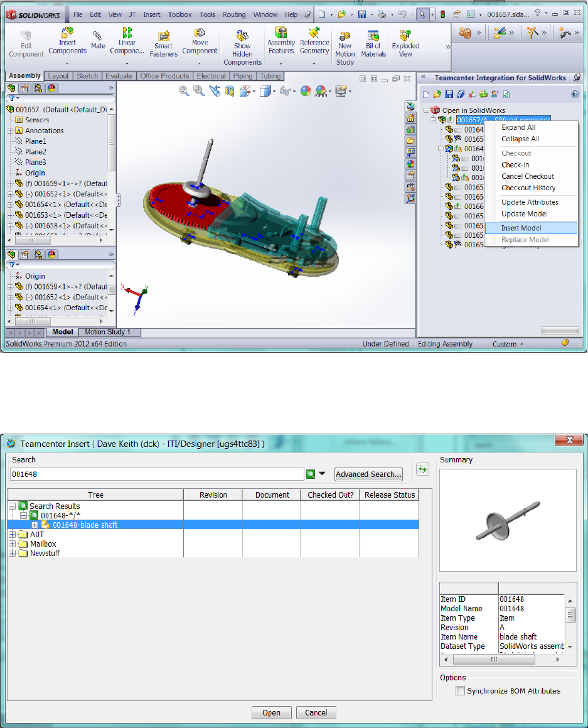Click the Bill of Materials tool

(x=373, y=44)
